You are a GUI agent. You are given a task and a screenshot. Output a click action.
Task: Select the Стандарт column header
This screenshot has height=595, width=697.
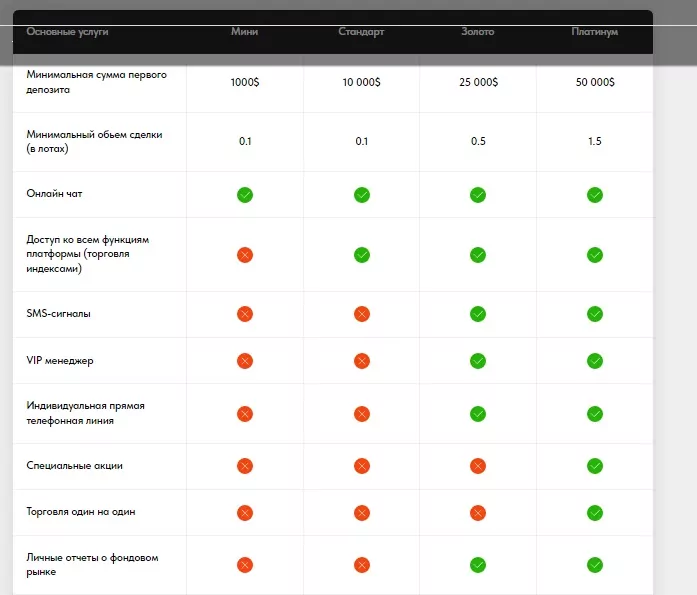(361, 32)
